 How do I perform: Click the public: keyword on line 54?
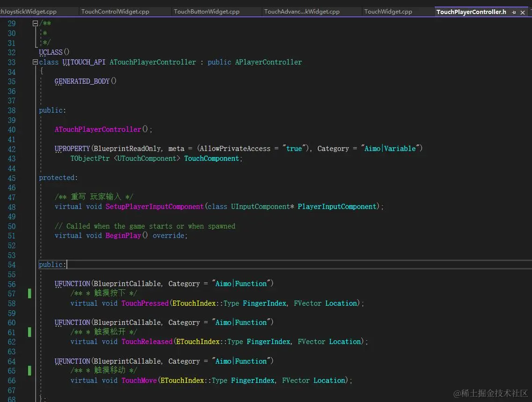coord(52,265)
